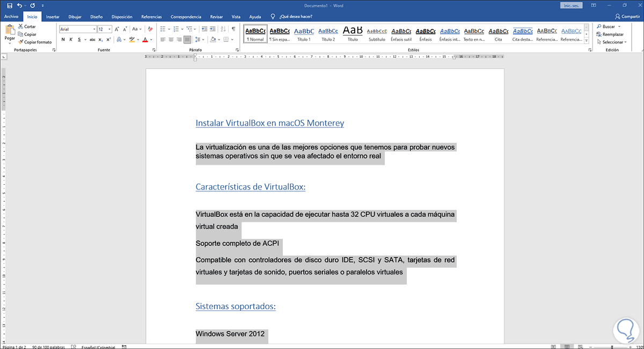Screen dimensions: 644x349
Task: Toggle justified alignment
Action: (187, 39)
